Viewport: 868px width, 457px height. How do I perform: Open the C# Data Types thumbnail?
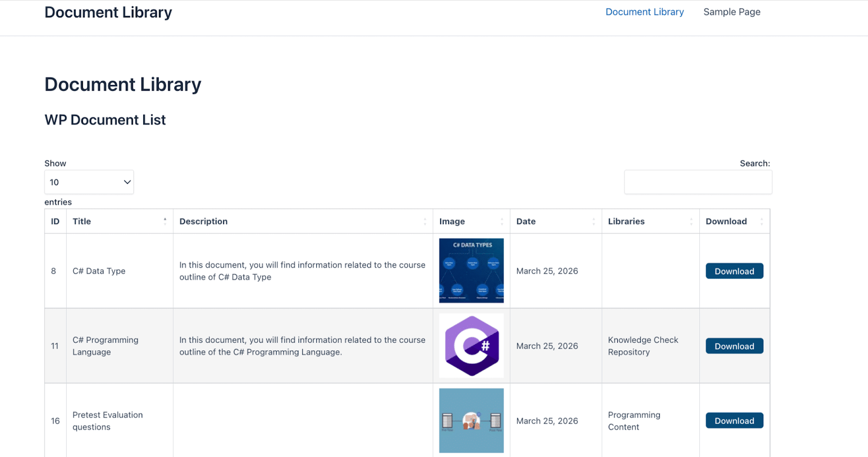click(x=471, y=271)
